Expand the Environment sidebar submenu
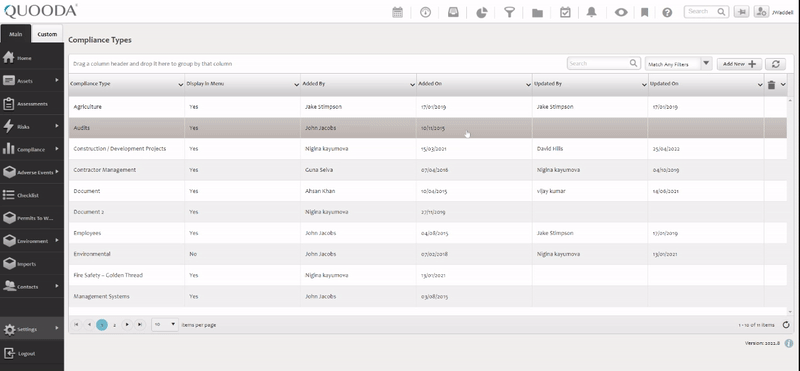Viewport: 800px width, 371px height. pos(57,240)
